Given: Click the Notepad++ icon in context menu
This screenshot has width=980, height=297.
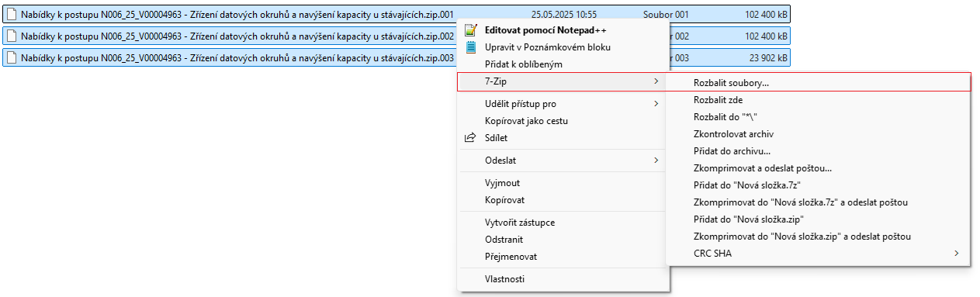Looking at the screenshot, I should point(469,30).
